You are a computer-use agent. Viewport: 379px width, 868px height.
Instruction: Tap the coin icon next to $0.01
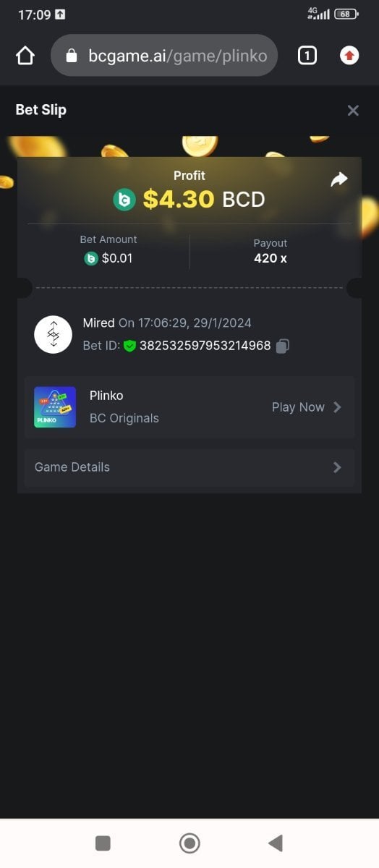pos(91,258)
